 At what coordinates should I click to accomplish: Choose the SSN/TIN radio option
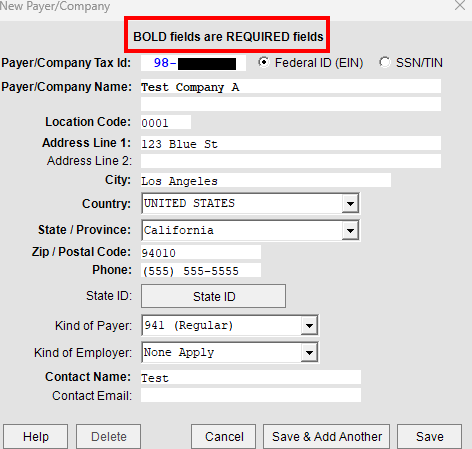pyautogui.click(x=384, y=62)
